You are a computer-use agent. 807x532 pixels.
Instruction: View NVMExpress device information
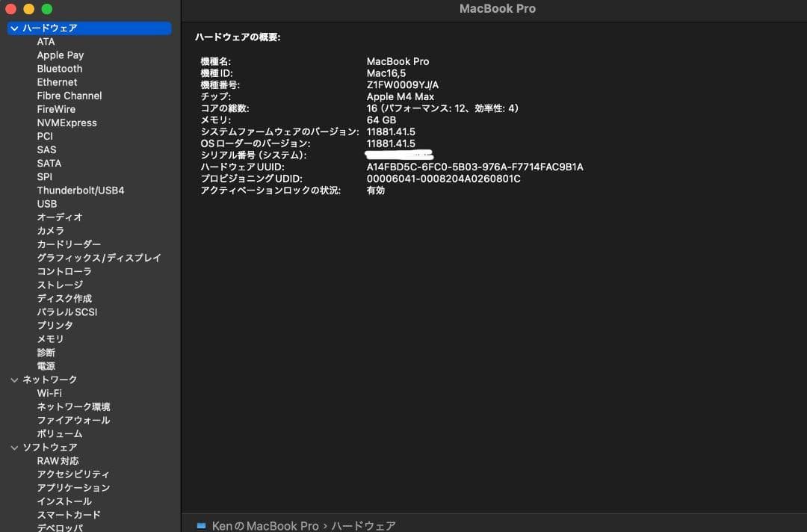tap(67, 122)
